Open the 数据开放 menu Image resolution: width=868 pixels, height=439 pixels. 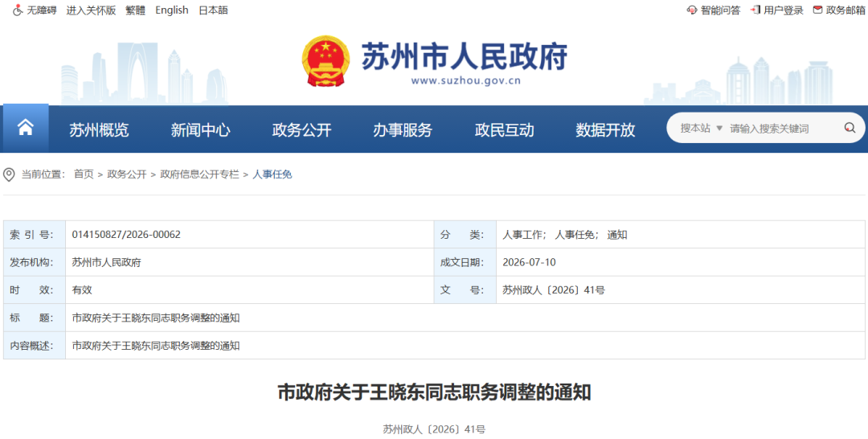point(606,129)
